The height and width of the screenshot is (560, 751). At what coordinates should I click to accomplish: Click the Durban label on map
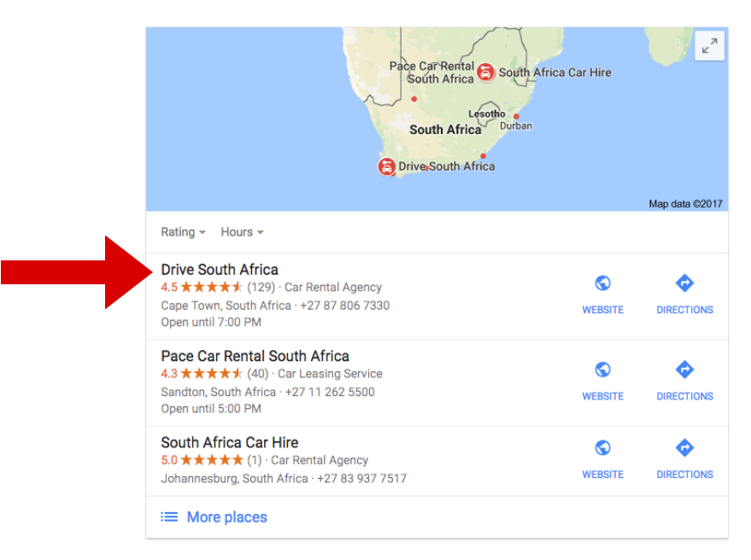click(x=516, y=125)
